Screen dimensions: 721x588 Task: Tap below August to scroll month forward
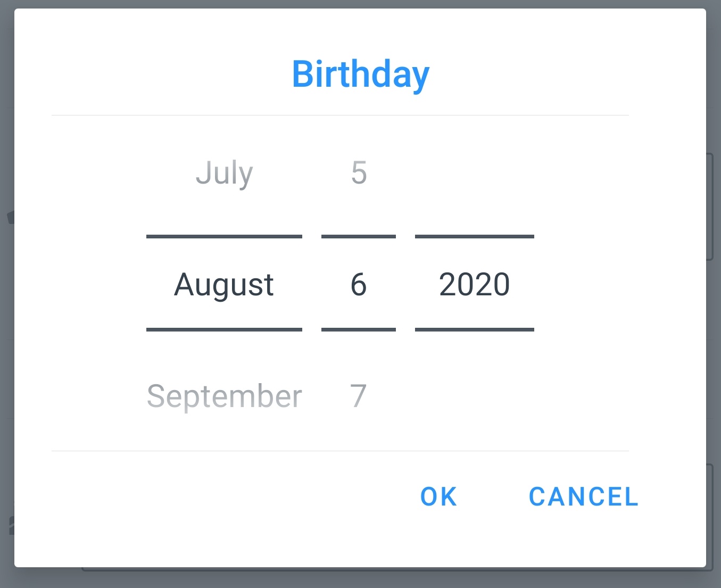[224, 395]
